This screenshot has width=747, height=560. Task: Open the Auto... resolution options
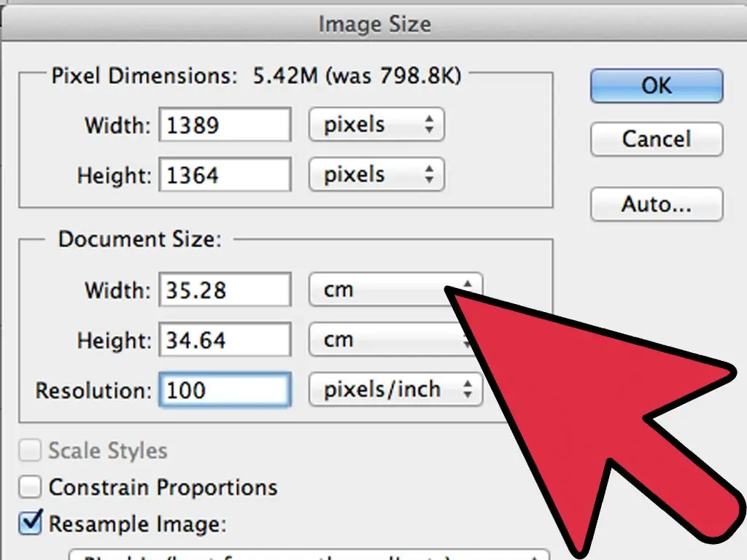click(x=657, y=204)
